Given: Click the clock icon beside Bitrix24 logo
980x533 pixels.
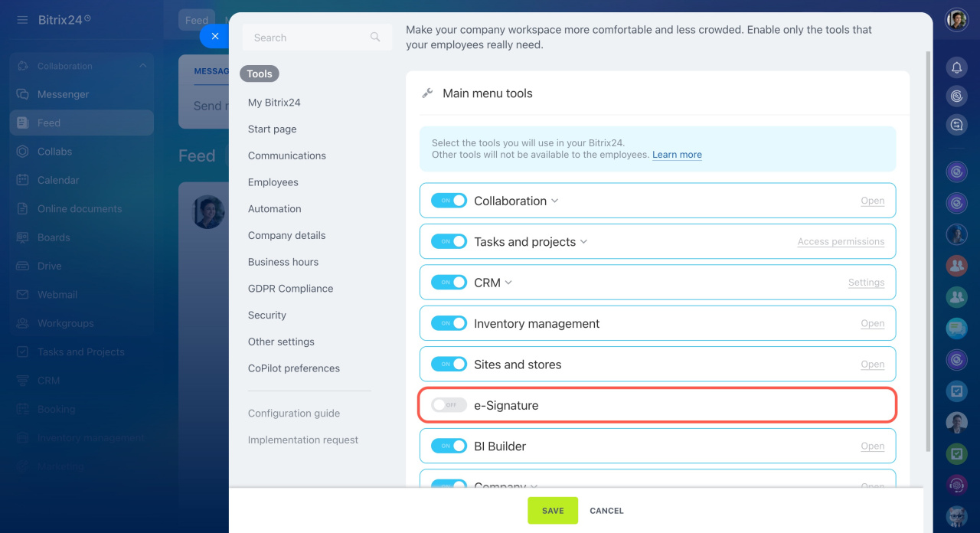Looking at the screenshot, I should pos(87,18).
